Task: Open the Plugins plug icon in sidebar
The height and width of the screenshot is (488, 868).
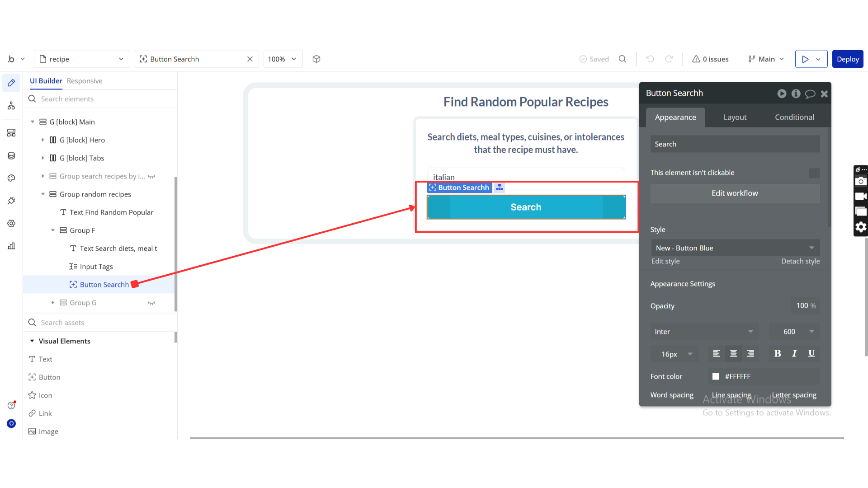Action: pos(11,201)
